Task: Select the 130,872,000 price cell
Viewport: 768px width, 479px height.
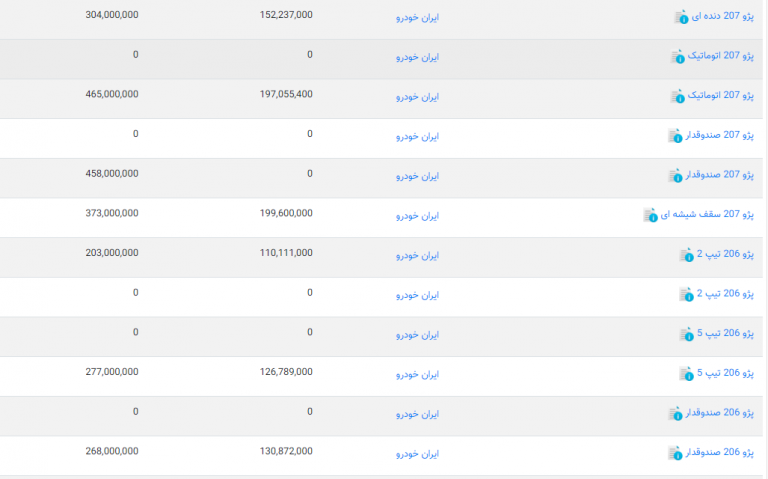Action: (286, 452)
